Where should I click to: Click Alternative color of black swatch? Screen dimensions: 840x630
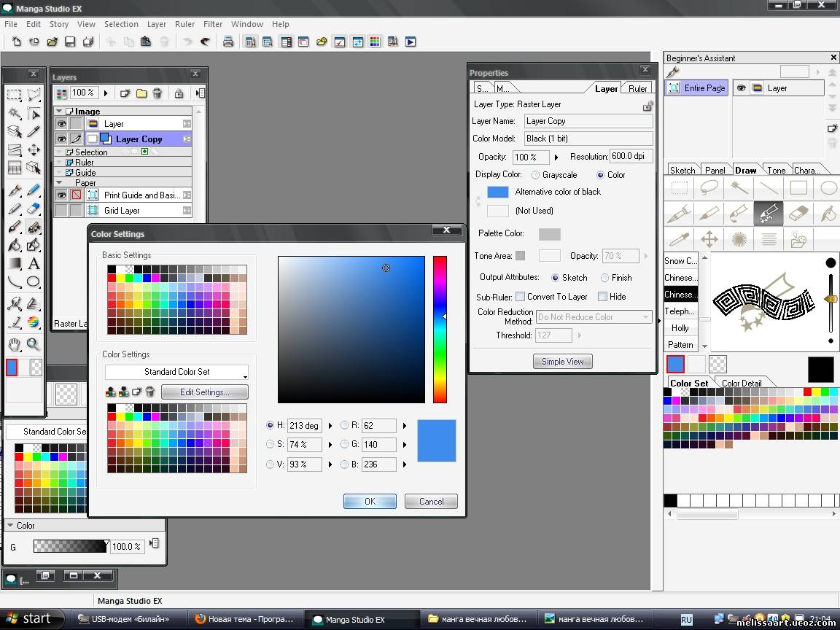(x=498, y=192)
